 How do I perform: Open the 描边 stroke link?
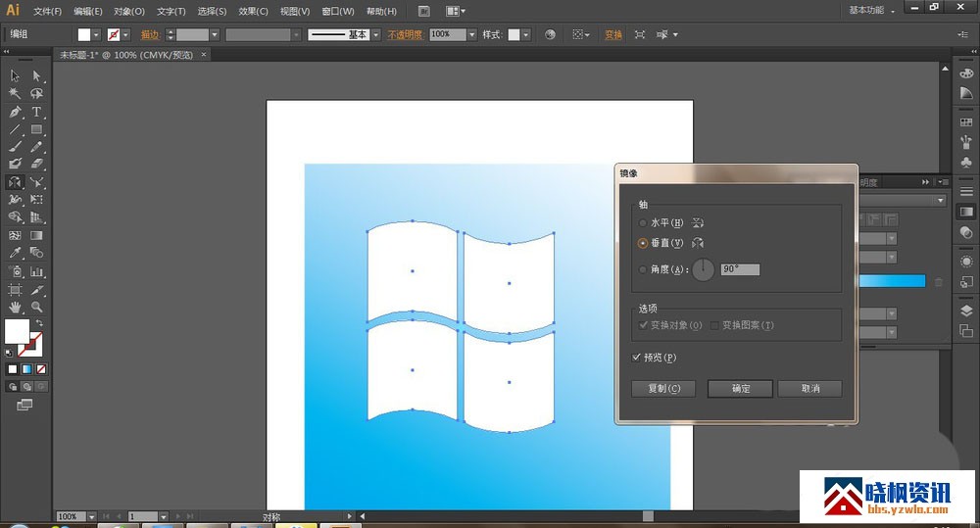(150, 35)
